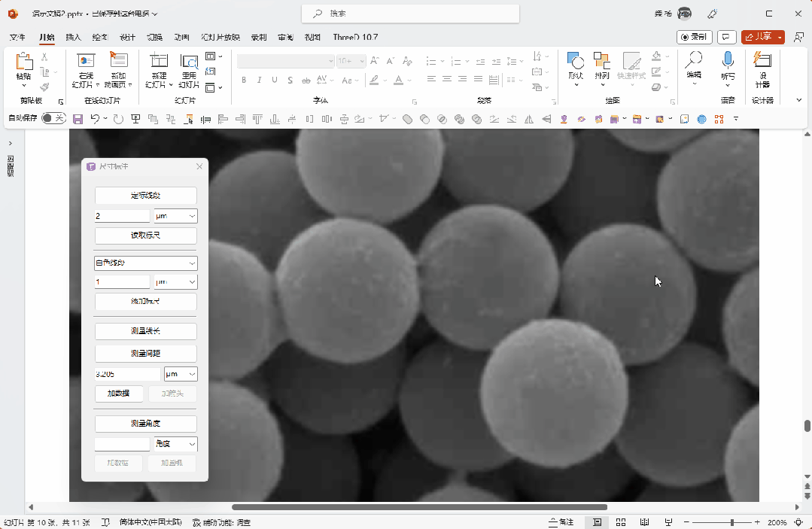Click the Align Left objects icon in quick toolbar
This screenshot has width=812, height=529.
[x=223, y=120]
